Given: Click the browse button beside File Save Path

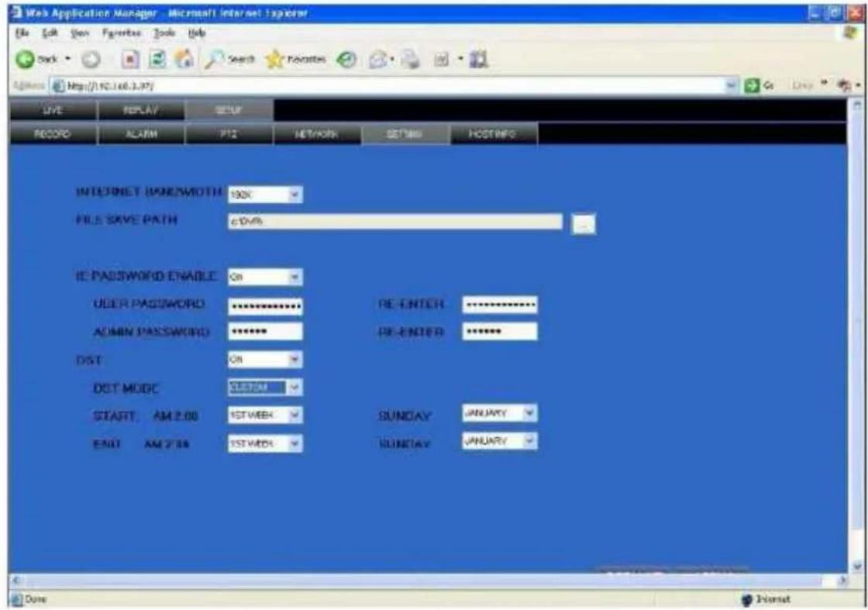Looking at the screenshot, I should (583, 224).
